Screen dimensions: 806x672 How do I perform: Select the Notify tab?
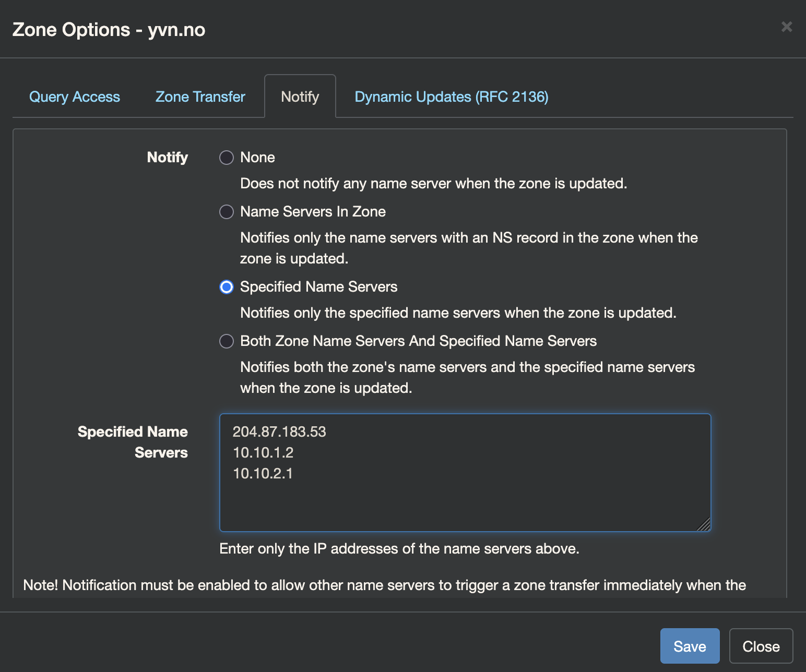300,97
